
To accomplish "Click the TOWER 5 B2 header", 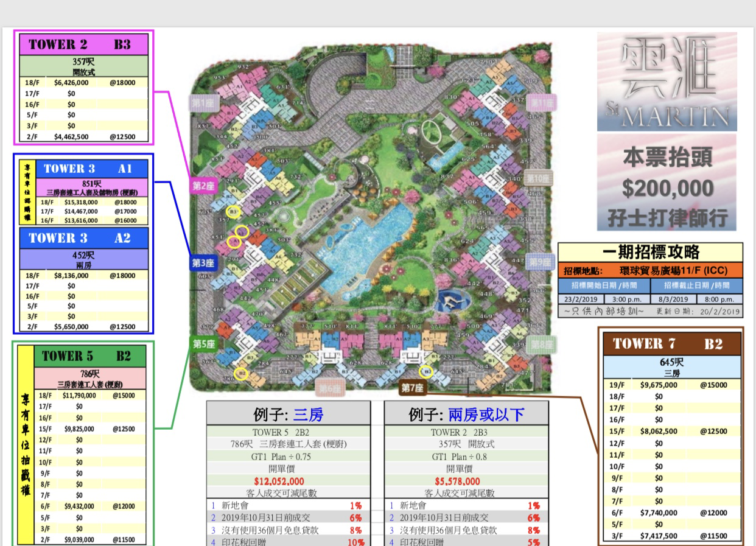I will (91, 356).
